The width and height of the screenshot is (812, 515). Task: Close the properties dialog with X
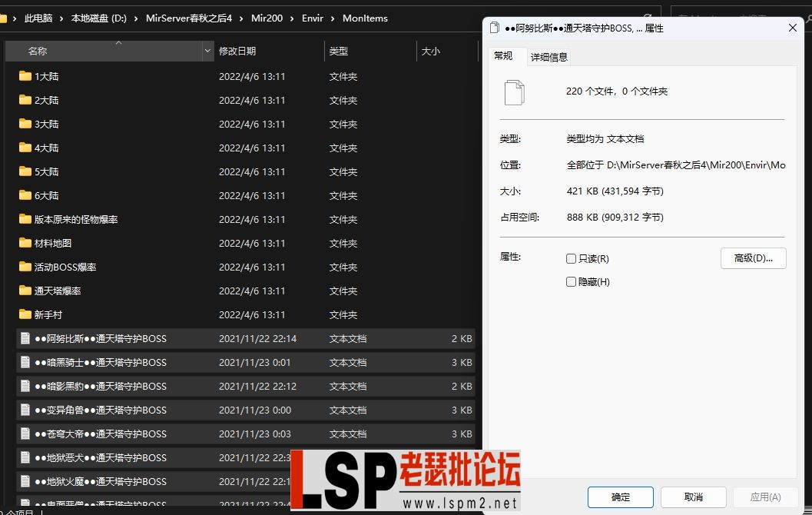click(792, 28)
